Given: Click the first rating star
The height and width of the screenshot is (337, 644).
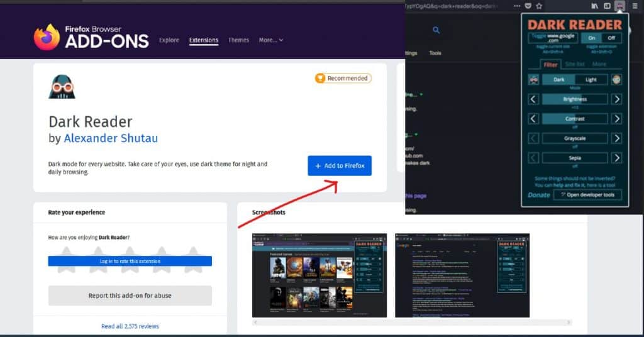Looking at the screenshot, I should [x=66, y=260].
